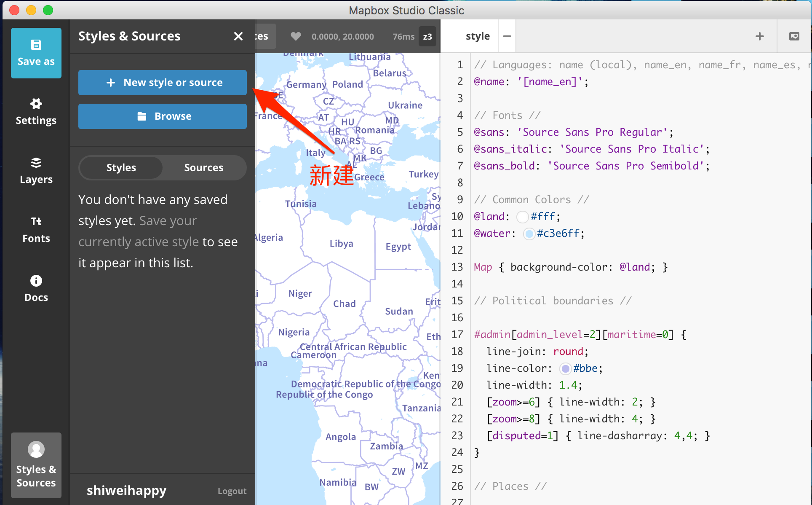This screenshot has width=812, height=505.
Task: Click the Logout link
Action: (x=232, y=491)
